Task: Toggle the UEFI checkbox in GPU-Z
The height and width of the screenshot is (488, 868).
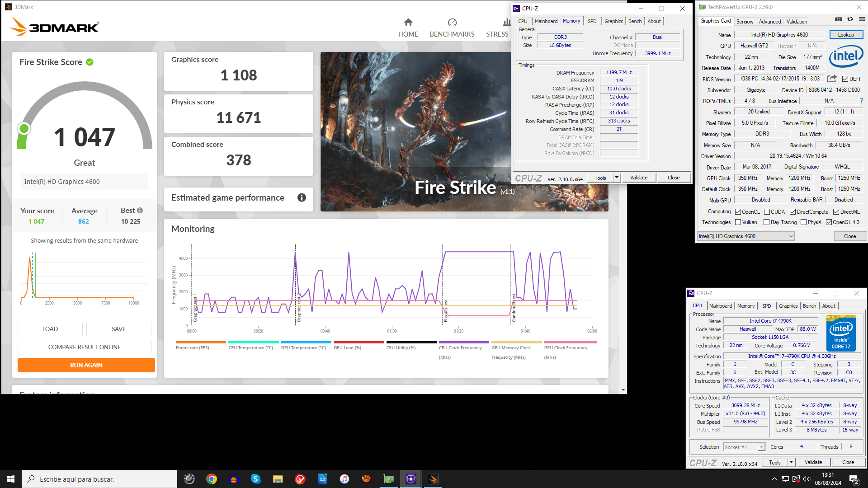Action: click(845, 79)
